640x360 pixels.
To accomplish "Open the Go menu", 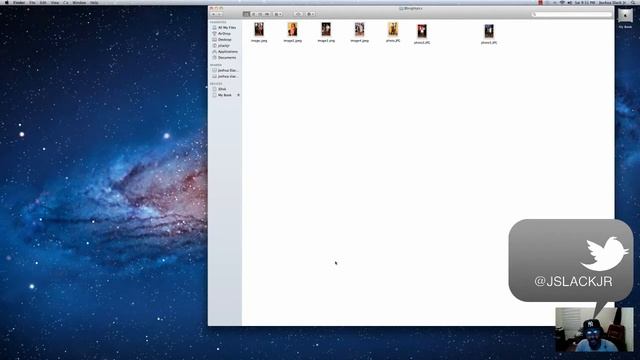I will pos(66,2).
